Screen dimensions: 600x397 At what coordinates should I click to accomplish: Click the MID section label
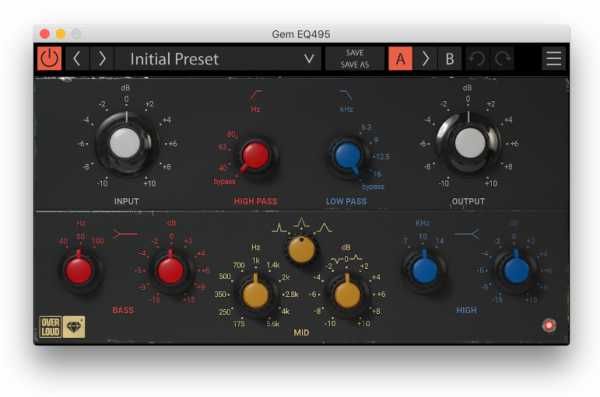(302, 333)
